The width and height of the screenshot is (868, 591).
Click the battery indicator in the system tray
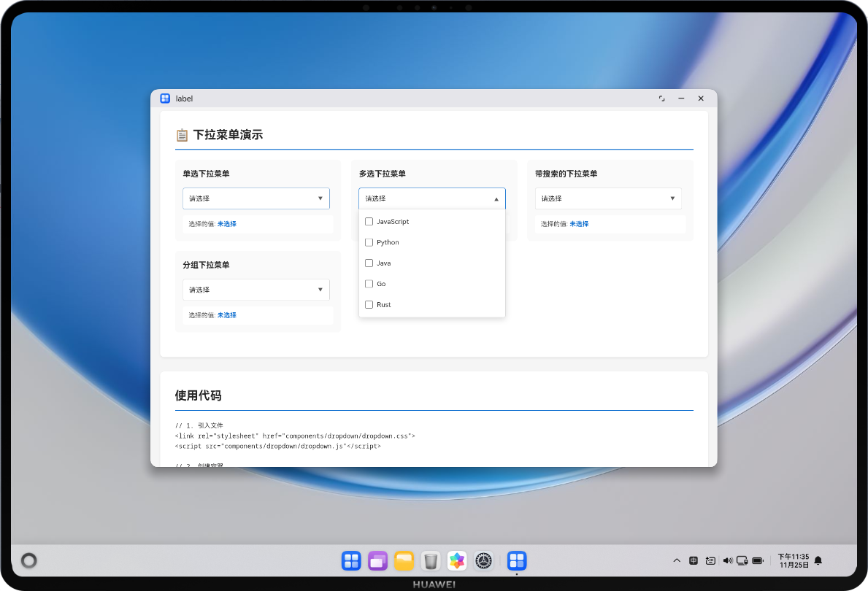click(x=758, y=560)
